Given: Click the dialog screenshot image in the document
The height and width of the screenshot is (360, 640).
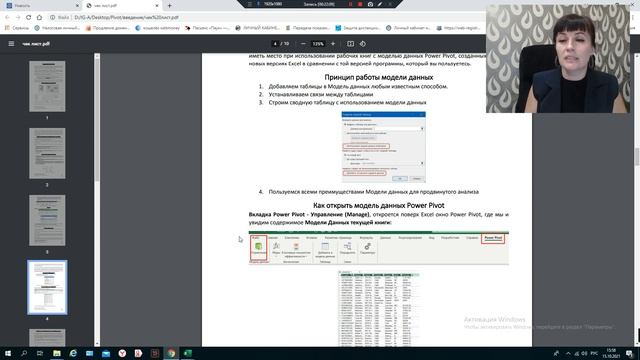Looking at the screenshot, I should tap(383, 147).
